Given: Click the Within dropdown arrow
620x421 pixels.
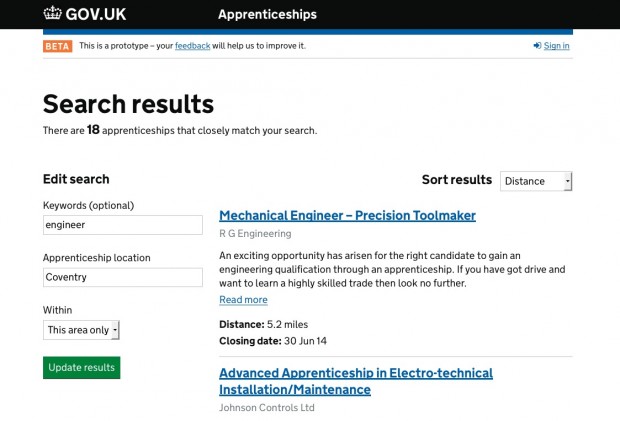Looking at the screenshot, I should (x=115, y=330).
